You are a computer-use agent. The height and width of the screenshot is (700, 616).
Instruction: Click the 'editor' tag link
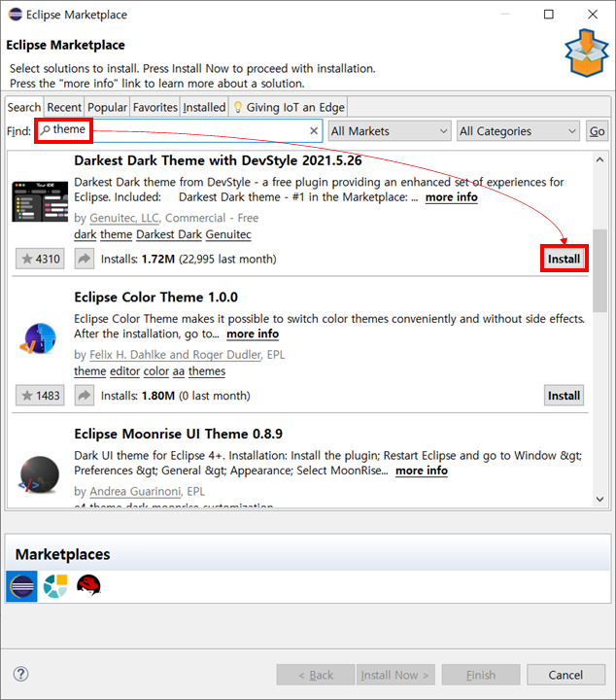coord(125,371)
